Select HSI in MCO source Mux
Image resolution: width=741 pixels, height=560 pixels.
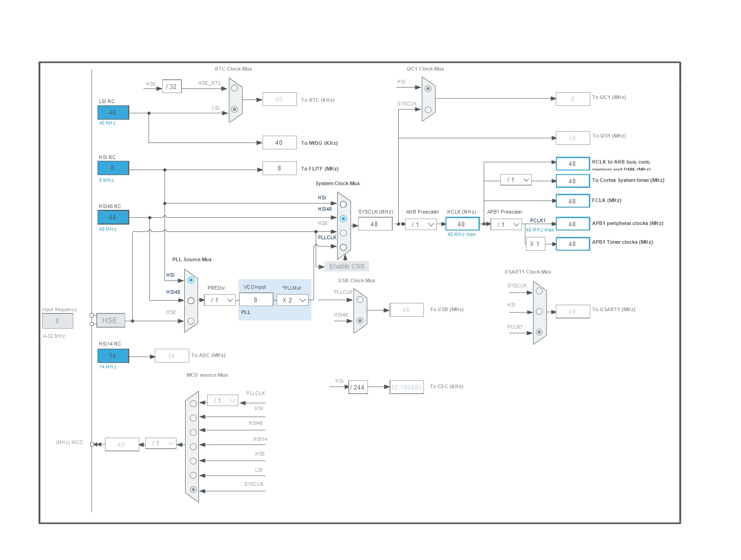click(x=193, y=418)
